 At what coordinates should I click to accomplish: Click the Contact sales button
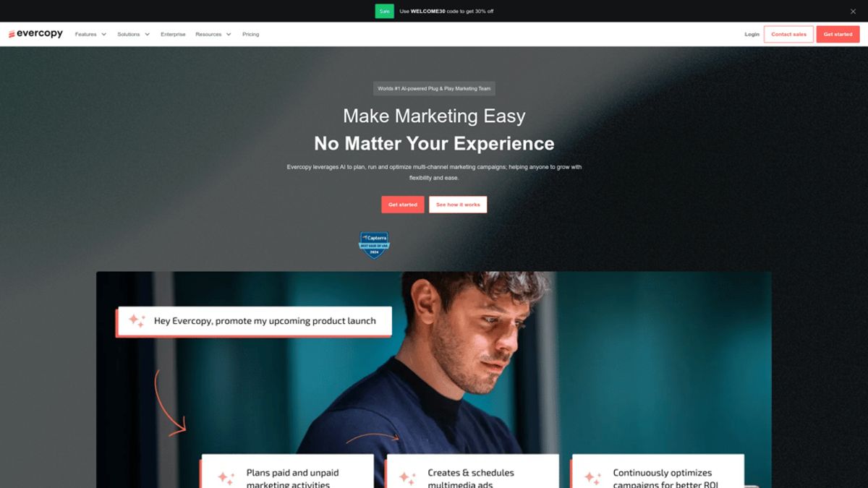[x=788, y=34]
